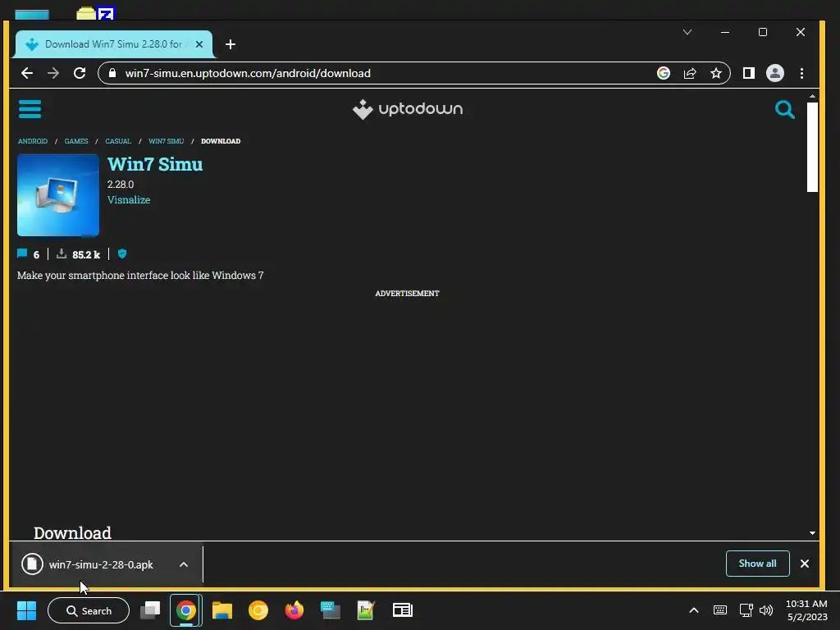Close the downloads bar
The width and height of the screenshot is (840, 630).
click(804, 564)
